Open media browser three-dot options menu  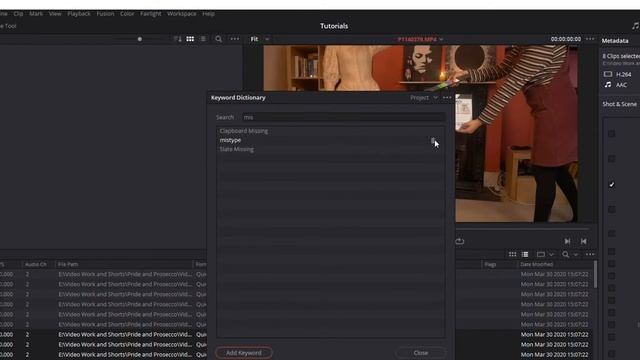[235, 39]
